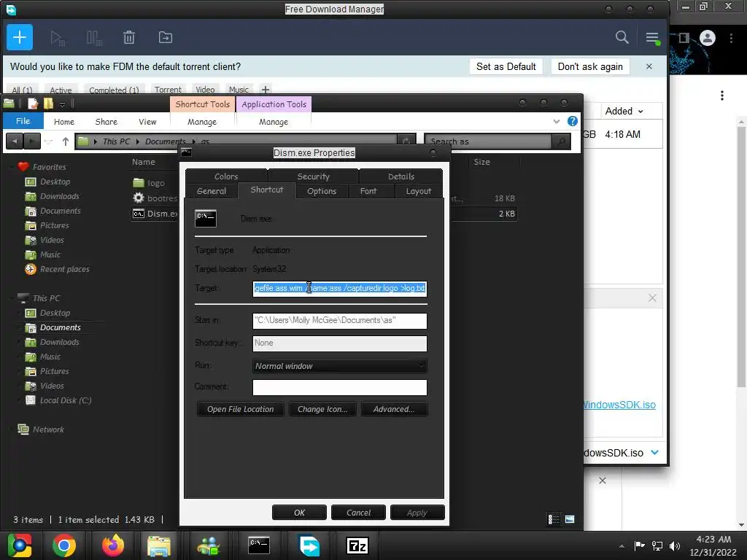Add a new FDM filter tab
The height and width of the screenshot is (560, 747).
[266, 89]
